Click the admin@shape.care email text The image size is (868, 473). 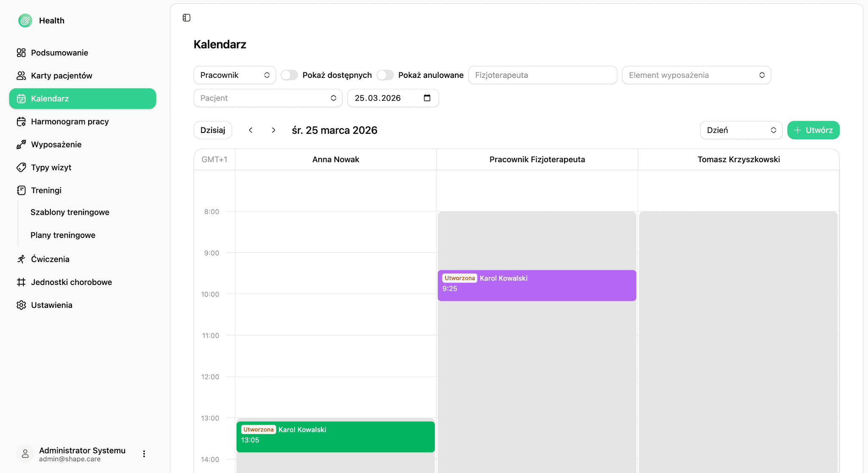(x=70, y=459)
